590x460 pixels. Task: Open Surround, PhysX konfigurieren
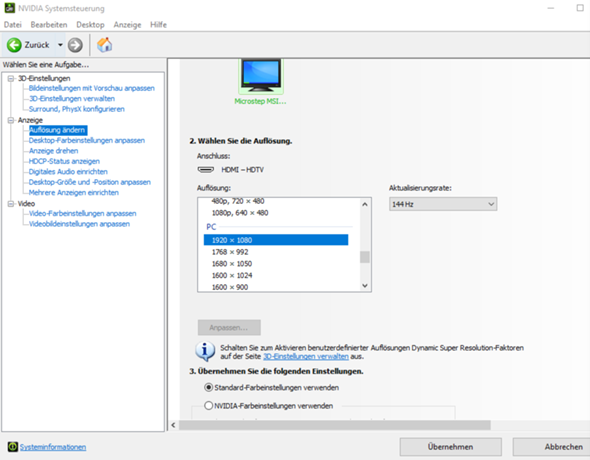click(x=77, y=109)
